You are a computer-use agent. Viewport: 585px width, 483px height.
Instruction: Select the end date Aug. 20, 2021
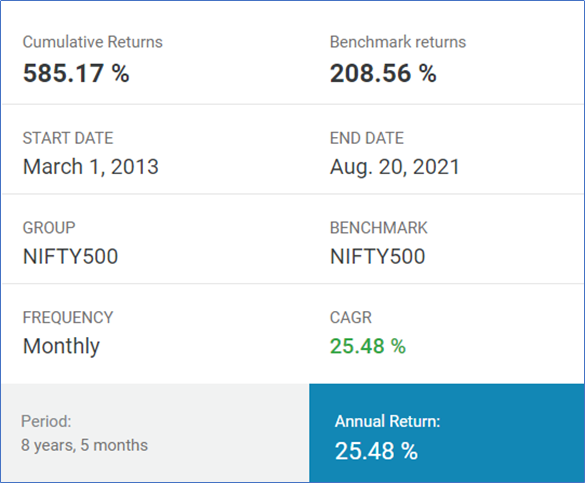(395, 167)
